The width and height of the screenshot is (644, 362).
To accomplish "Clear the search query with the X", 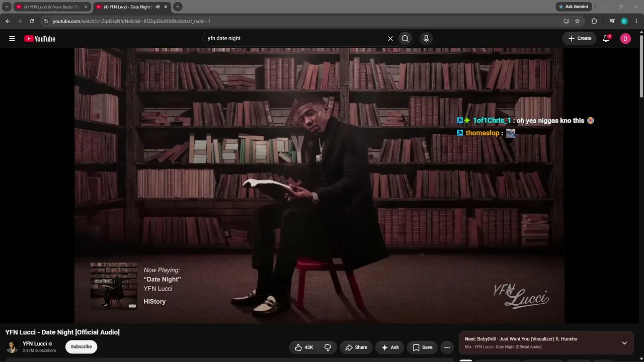I will point(390,39).
